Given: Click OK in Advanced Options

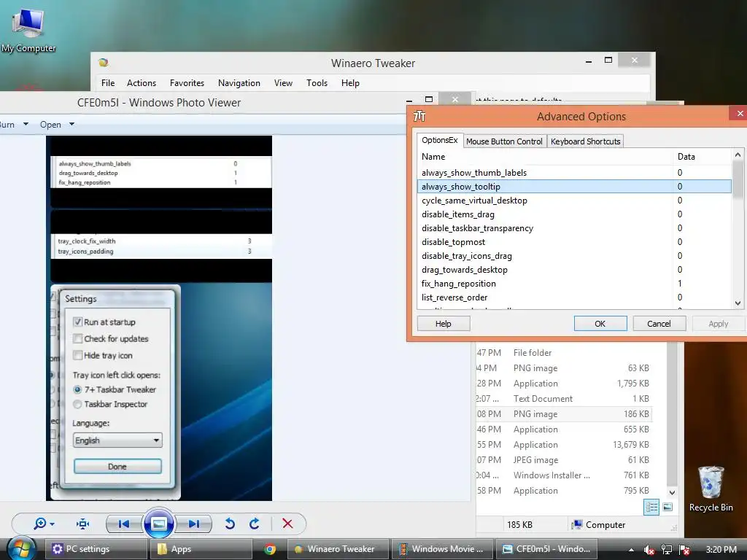Looking at the screenshot, I should [600, 323].
